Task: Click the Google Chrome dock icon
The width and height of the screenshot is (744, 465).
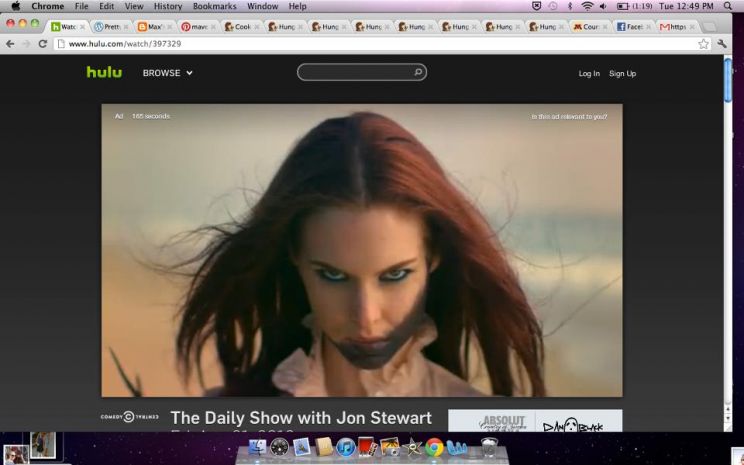Action: 434,447
